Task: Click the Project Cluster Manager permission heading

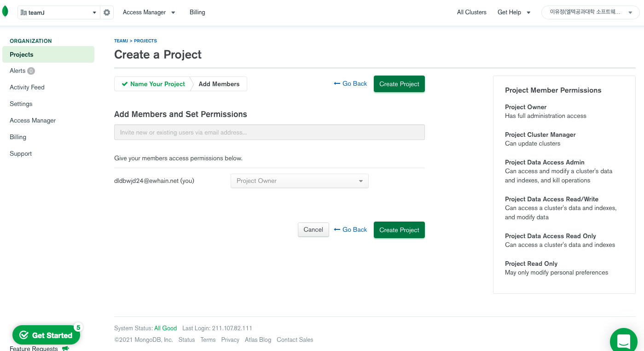Action: [x=540, y=135]
